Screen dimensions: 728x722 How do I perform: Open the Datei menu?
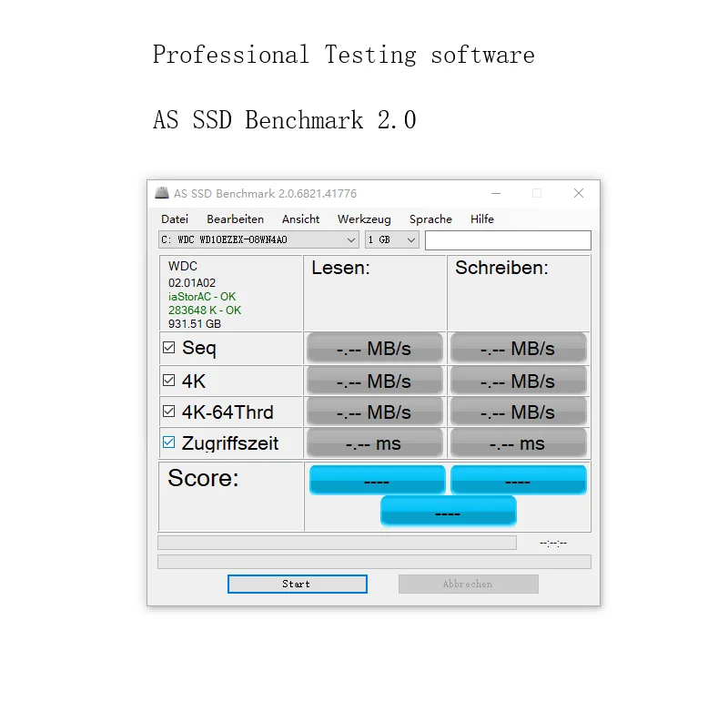pyautogui.click(x=175, y=219)
